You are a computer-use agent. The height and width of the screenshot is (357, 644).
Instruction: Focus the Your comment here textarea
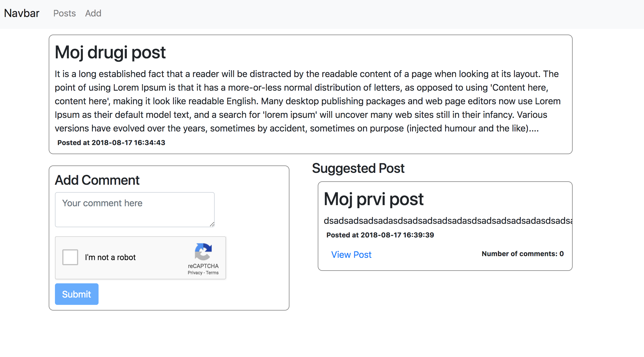coord(135,210)
